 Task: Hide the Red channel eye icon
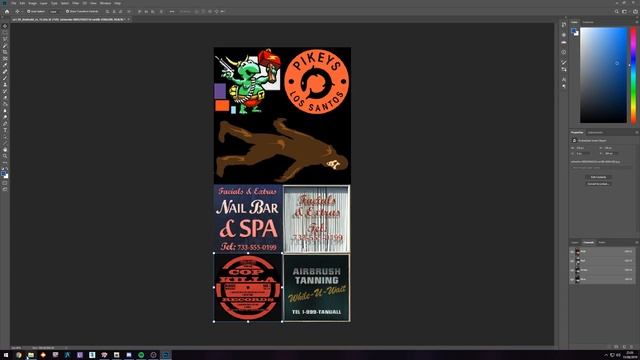tap(572, 261)
